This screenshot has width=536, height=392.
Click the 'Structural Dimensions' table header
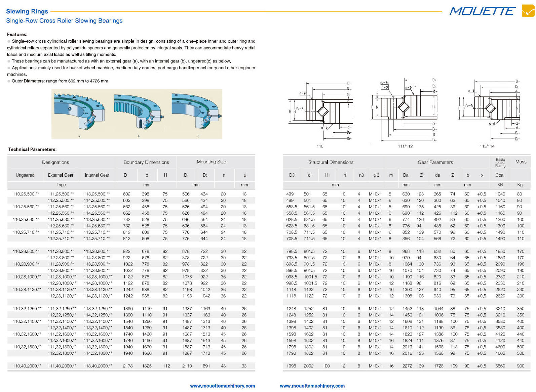point(331,162)
